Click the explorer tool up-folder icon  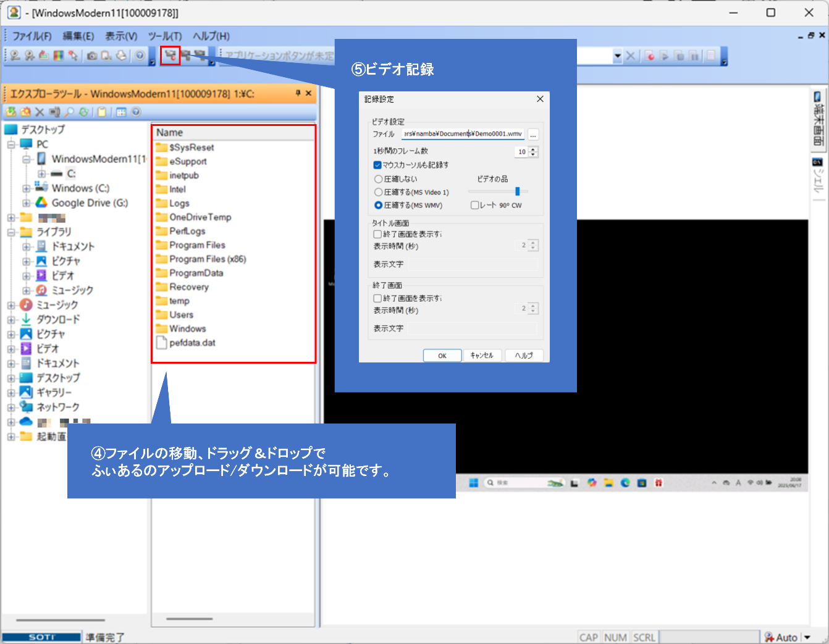tap(11, 112)
